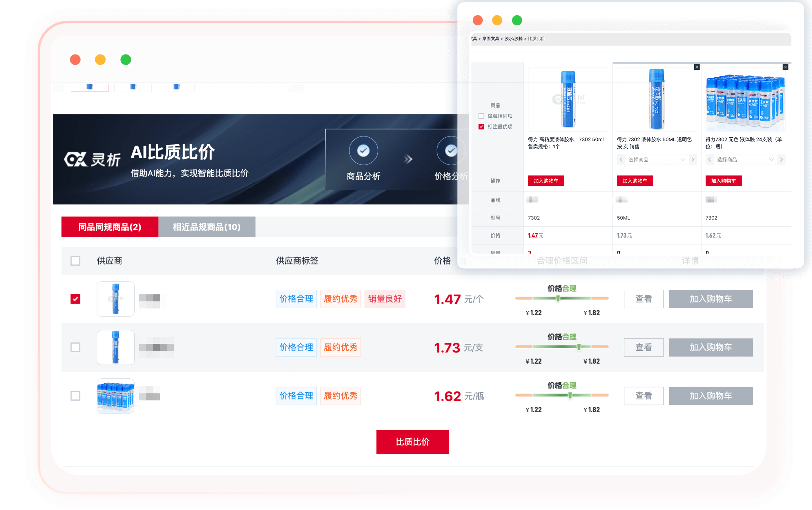Click price range slider for 1.62 row
812x510 pixels.
562,395
